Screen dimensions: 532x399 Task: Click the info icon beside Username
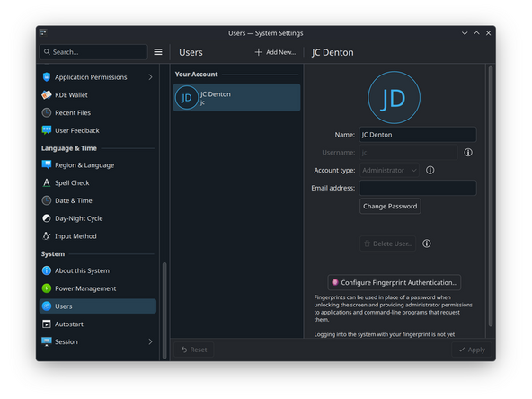[468, 153]
